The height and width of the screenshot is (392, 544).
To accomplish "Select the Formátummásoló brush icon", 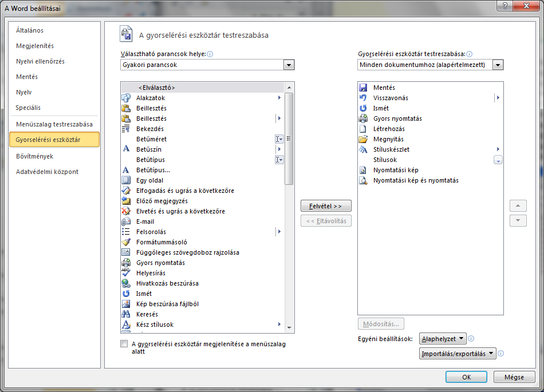I will pyautogui.click(x=126, y=242).
